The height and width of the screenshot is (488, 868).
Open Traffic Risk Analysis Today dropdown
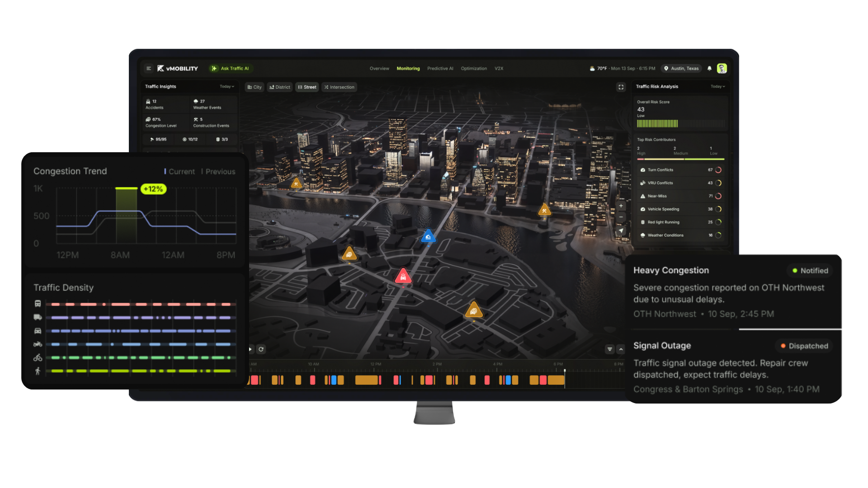[x=717, y=87]
